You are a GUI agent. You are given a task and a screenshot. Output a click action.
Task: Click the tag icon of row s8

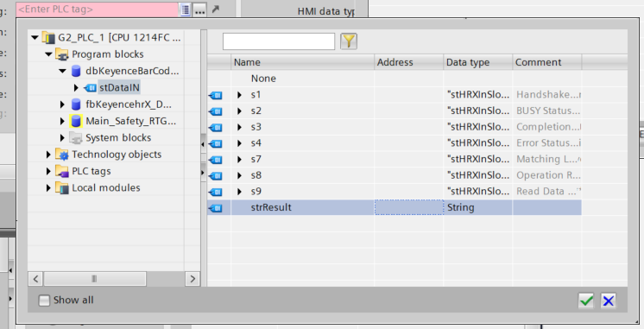pos(215,176)
